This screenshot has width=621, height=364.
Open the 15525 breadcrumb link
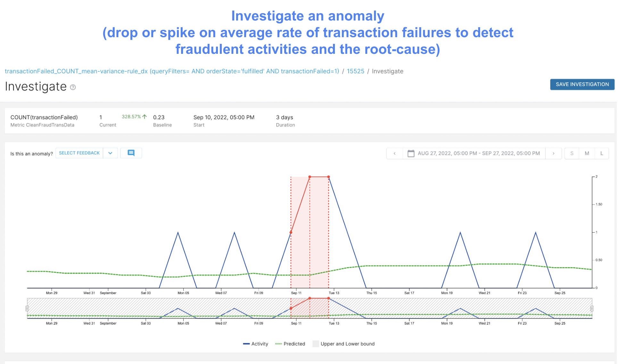(x=355, y=71)
